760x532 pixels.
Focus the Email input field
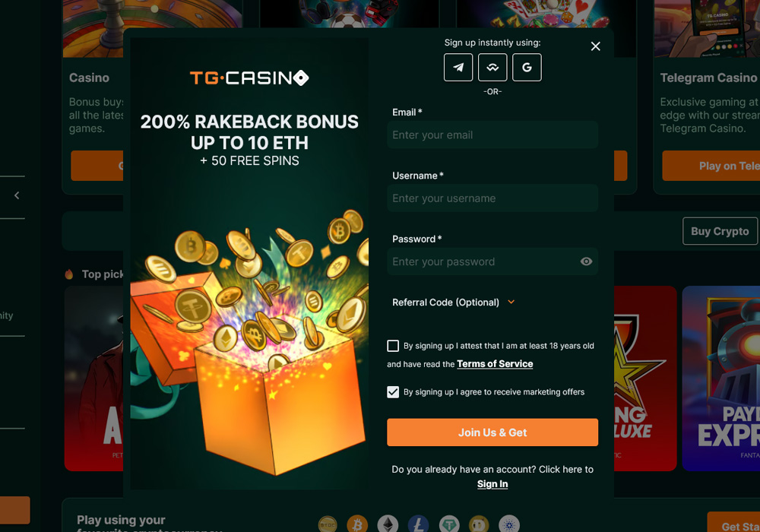click(x=492, y=135)
